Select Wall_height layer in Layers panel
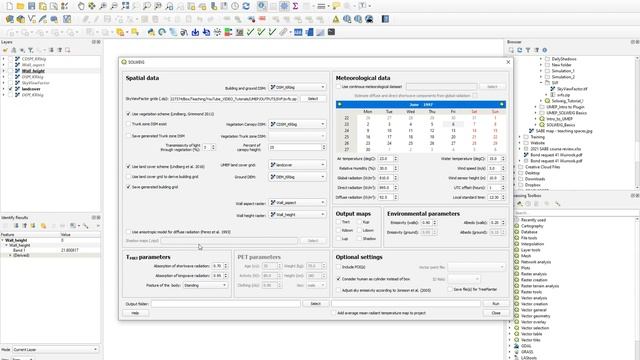 click(33, 71)
